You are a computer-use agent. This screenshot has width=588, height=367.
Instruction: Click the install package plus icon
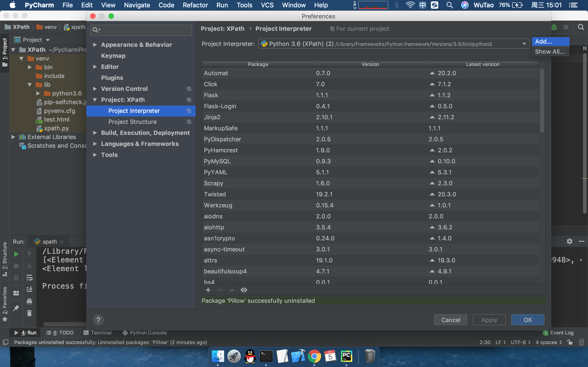(x=208, y=290)
